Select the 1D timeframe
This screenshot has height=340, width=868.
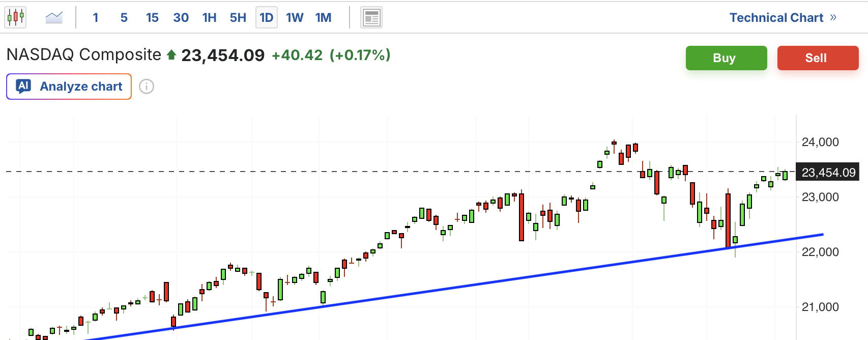pos(266,18)
